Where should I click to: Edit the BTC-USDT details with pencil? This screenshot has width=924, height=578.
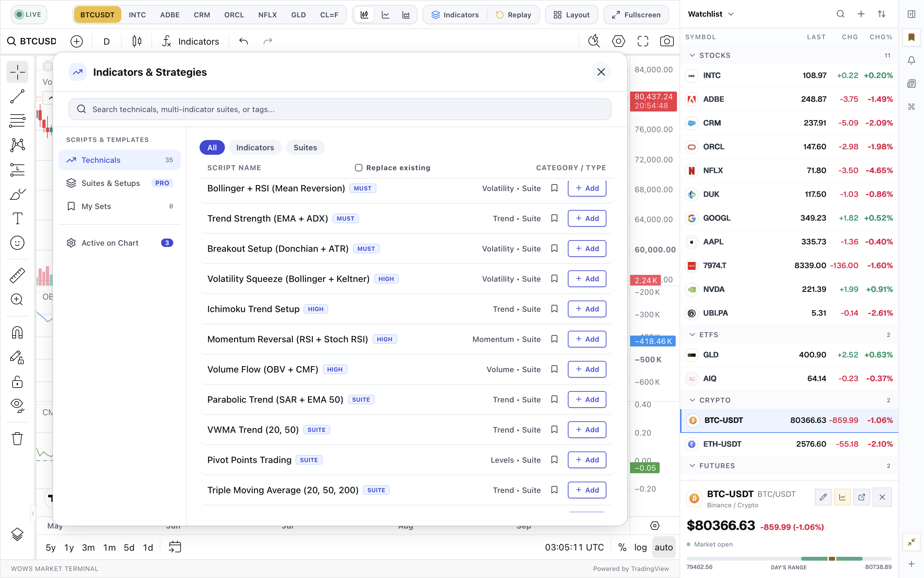823,497
